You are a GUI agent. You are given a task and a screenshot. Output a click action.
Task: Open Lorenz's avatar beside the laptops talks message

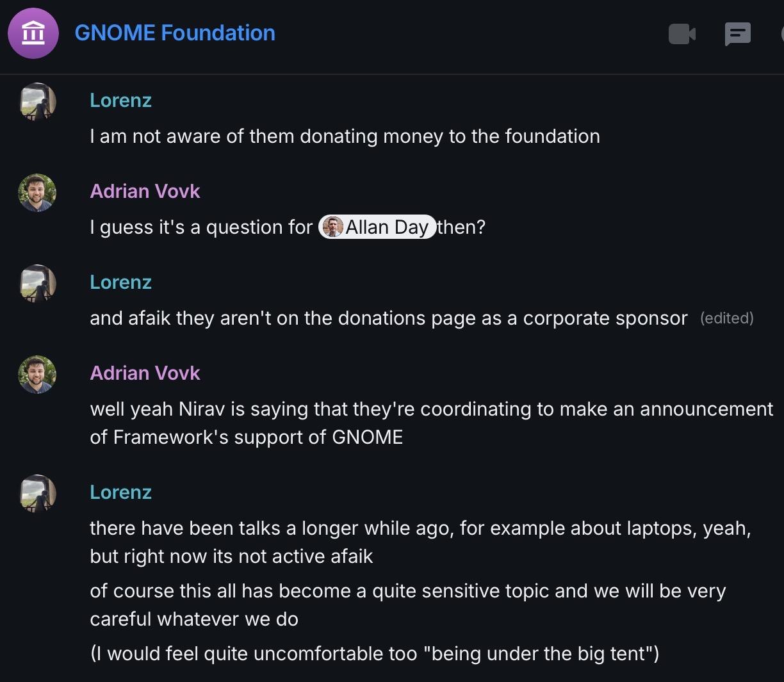click(37, 494)
